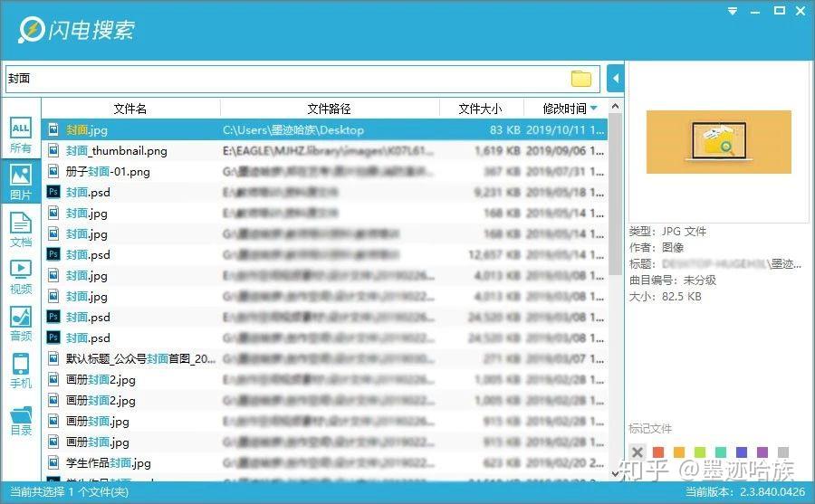
Task: Select the 封面.jpg row on Desktop
Action: [x=325, y=130]
